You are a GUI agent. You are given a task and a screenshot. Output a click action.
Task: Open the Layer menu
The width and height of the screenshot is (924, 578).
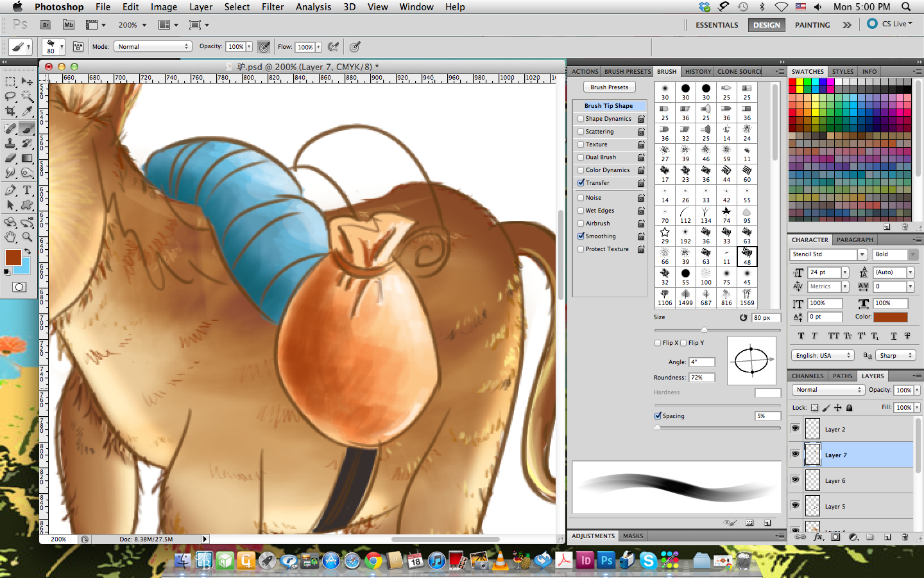click(201, 7)
